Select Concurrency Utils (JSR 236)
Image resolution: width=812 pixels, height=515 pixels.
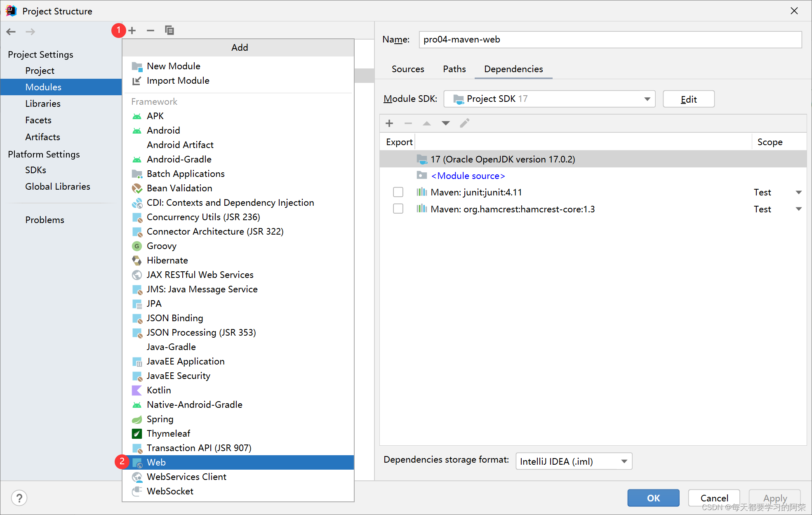pos(238,217)
